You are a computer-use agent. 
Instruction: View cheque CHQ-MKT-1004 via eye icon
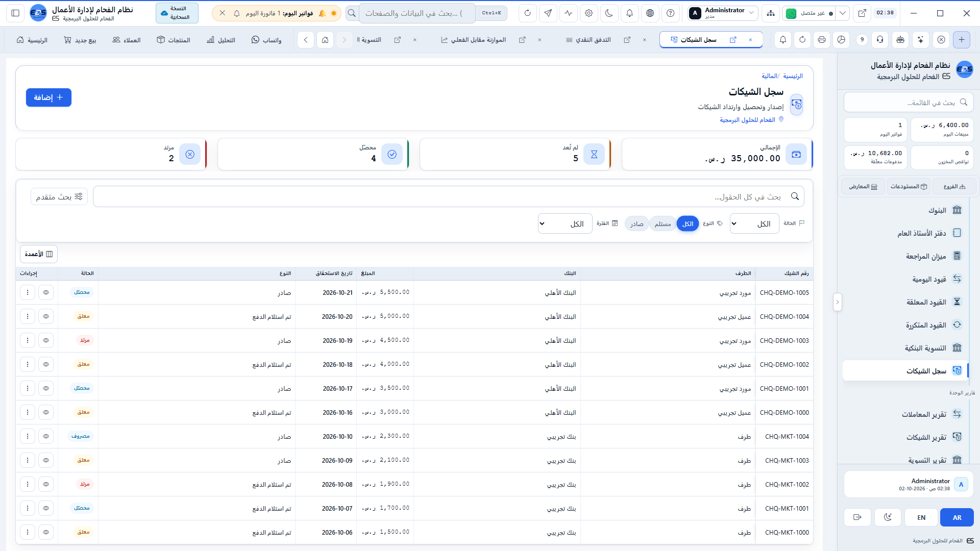point(46,436)
